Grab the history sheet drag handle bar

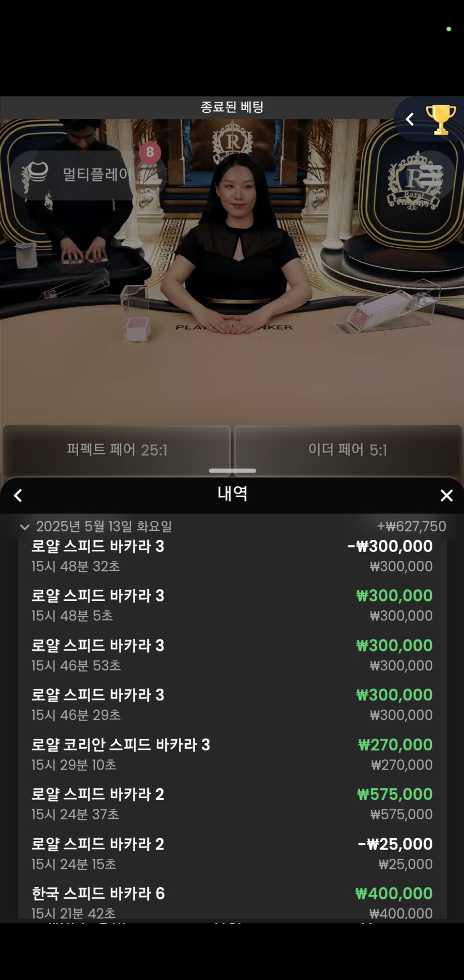point(232,470)
